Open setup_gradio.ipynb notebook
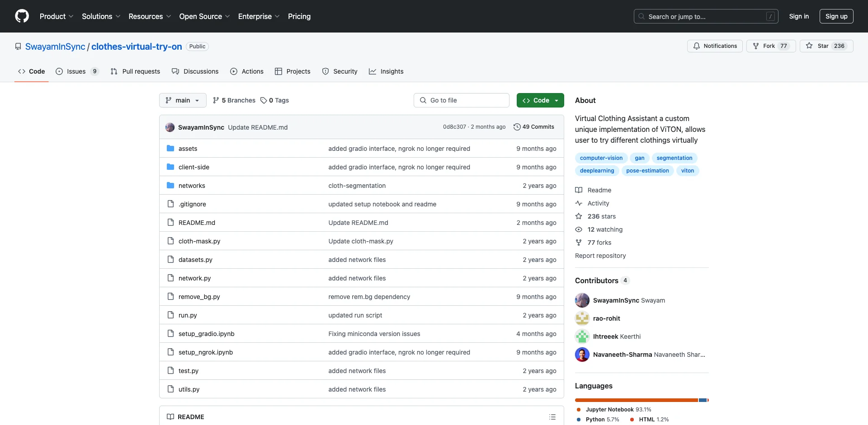This screenshot has height=425, width=868. tap(206, 334)
